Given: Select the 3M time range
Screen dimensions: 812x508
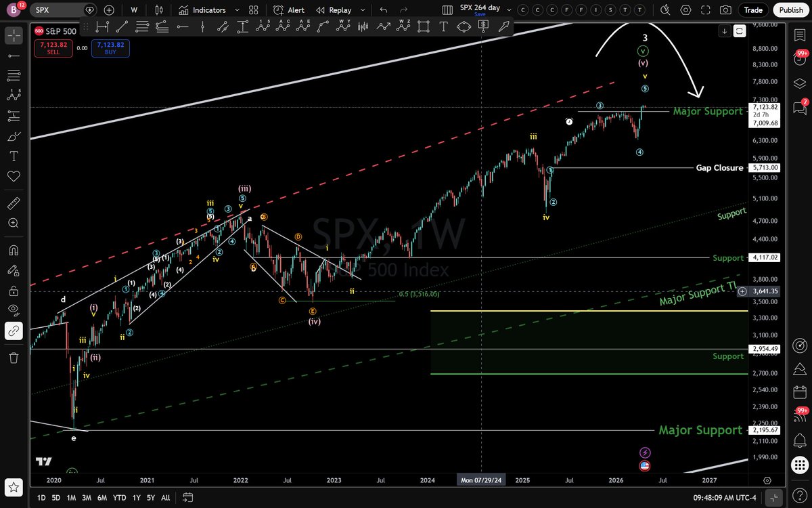Looking at the screenshot, I should click(87, 498).
